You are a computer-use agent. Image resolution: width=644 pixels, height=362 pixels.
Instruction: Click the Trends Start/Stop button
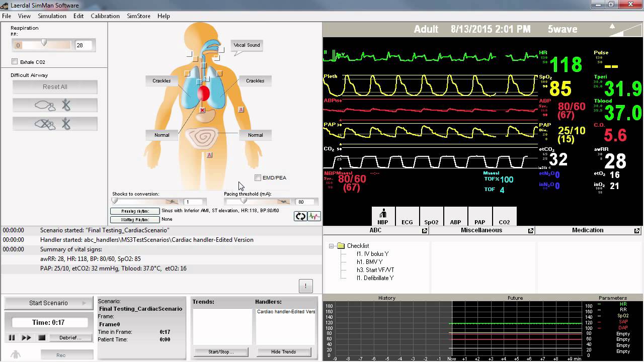pos(221,352)
